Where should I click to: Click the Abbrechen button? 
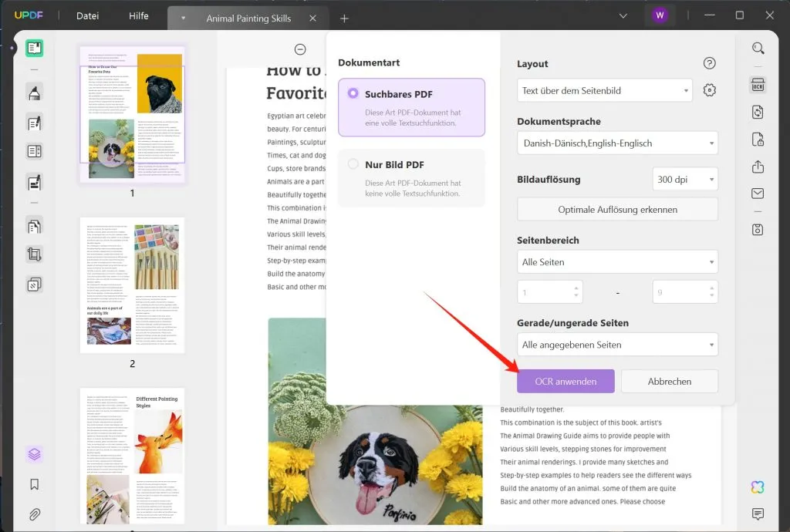click(670, 382)
